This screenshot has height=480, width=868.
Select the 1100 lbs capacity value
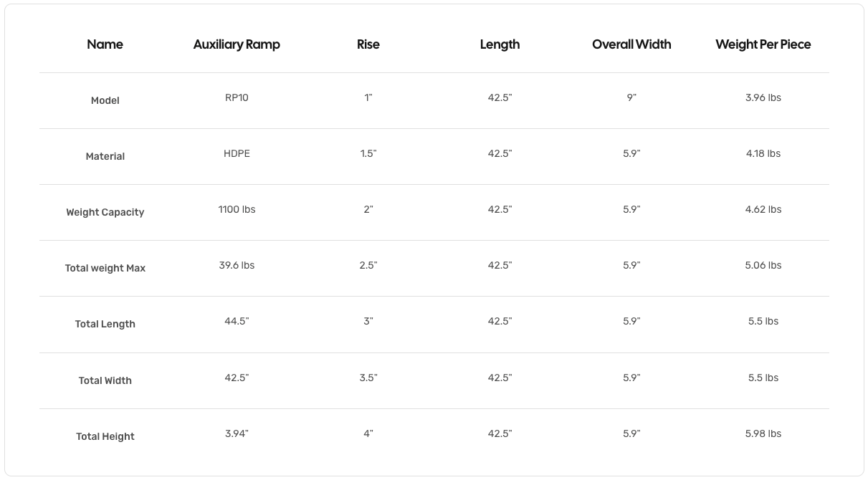pyautogui.click(x=237, y=209)
